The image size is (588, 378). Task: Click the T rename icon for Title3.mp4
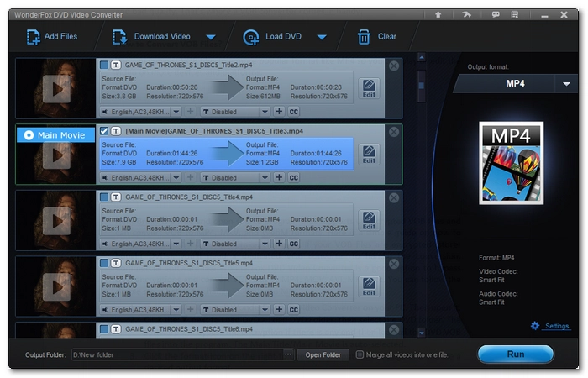click(x=116, y=131)
